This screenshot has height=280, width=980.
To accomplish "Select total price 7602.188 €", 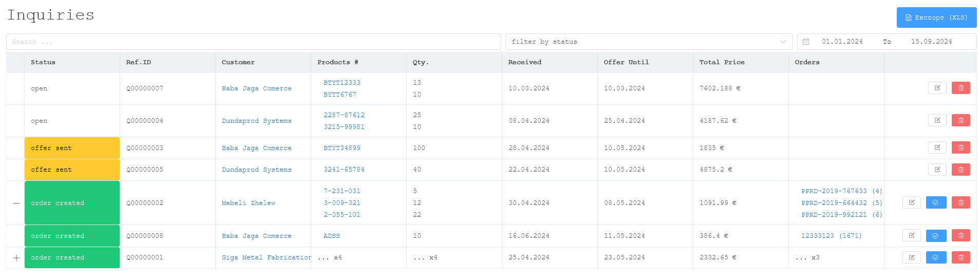I will (720, 88).
